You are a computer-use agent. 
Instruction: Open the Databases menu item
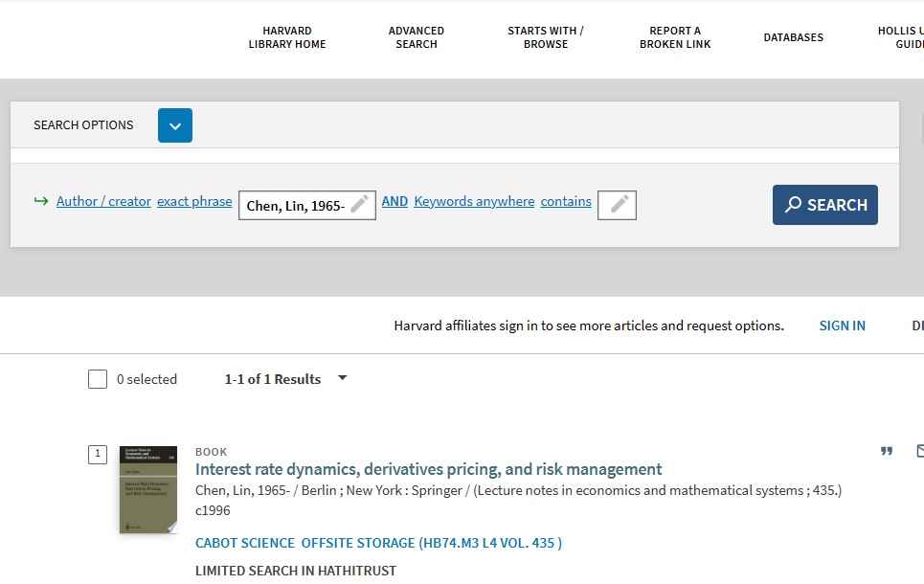[x=793, y=37]
